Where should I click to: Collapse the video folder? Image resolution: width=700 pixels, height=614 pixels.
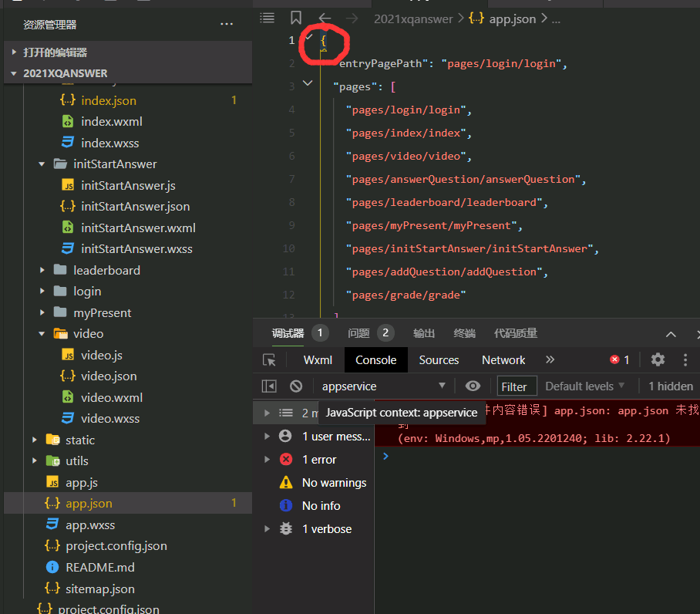pos(42,333)
